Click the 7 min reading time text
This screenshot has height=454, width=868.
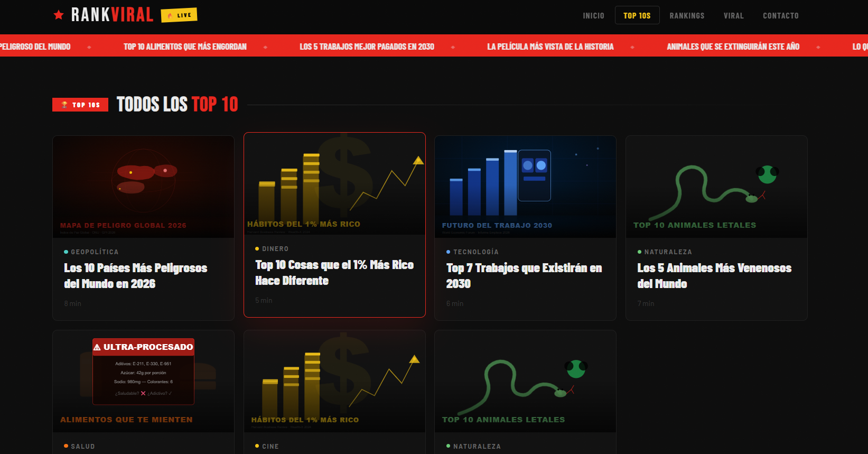pos(646,303)
